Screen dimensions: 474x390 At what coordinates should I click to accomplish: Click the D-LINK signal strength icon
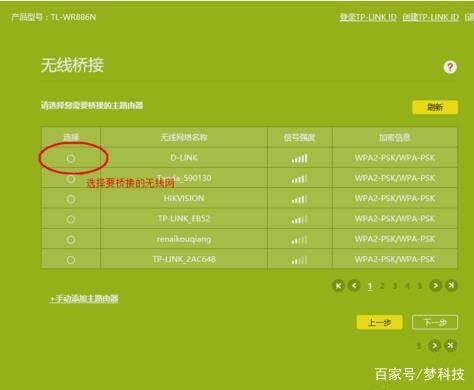point(299,158)
